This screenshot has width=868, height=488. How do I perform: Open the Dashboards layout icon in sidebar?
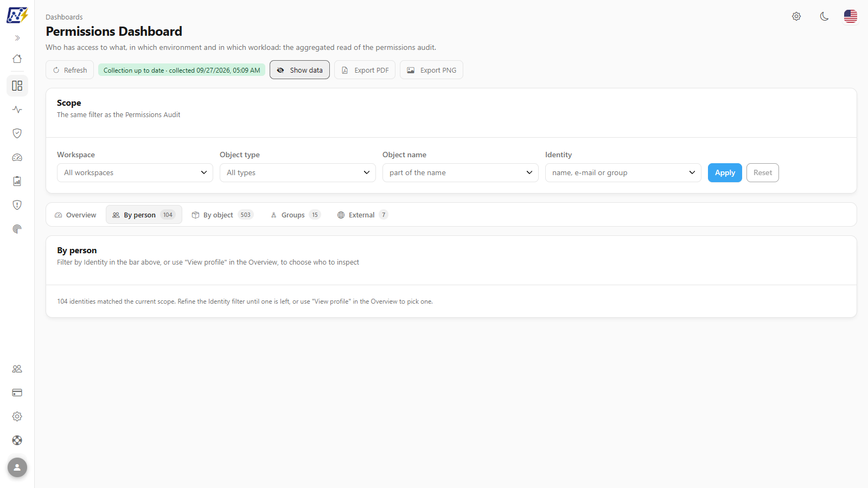pyautogui.click(x=17, y=86)
